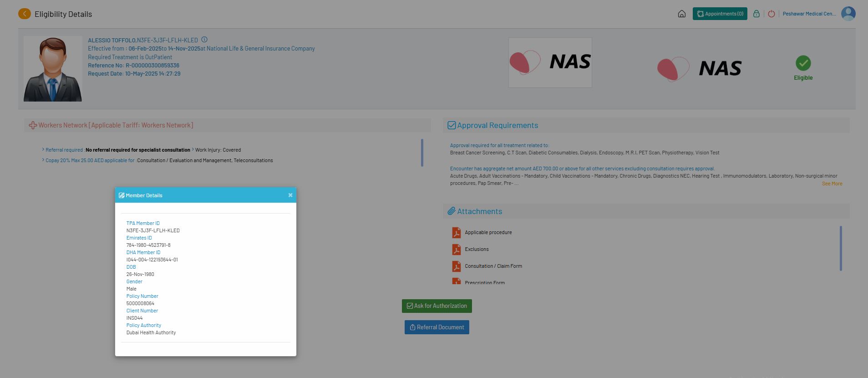
Task: Open the Consultation / Claim Form link
Action: [x=493, y=266]
